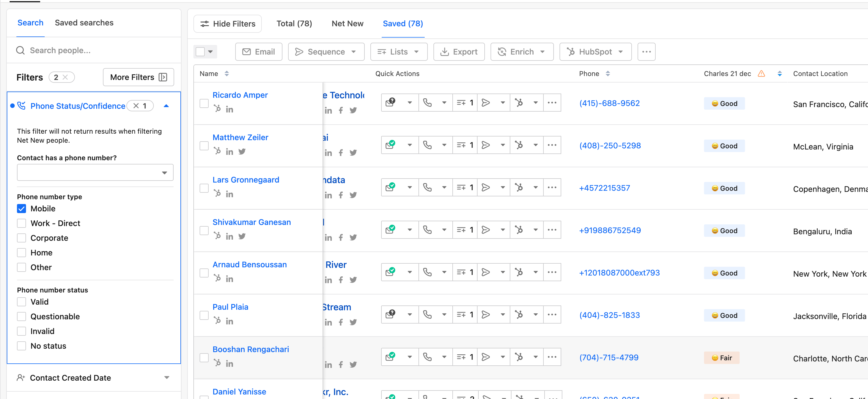Click the add-to-list icon for Booshan Rengachari
This screenshot has height=399, width=868.
(x=461, y=357)
